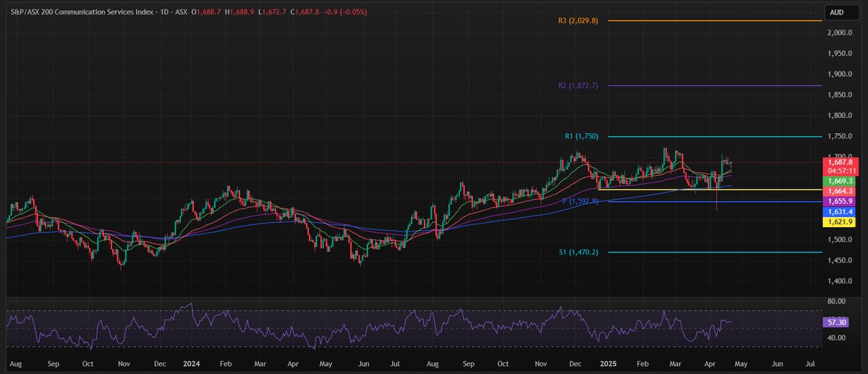
Task: Click the 80.00 level on the RSI scale
Action: coord(838,301)
